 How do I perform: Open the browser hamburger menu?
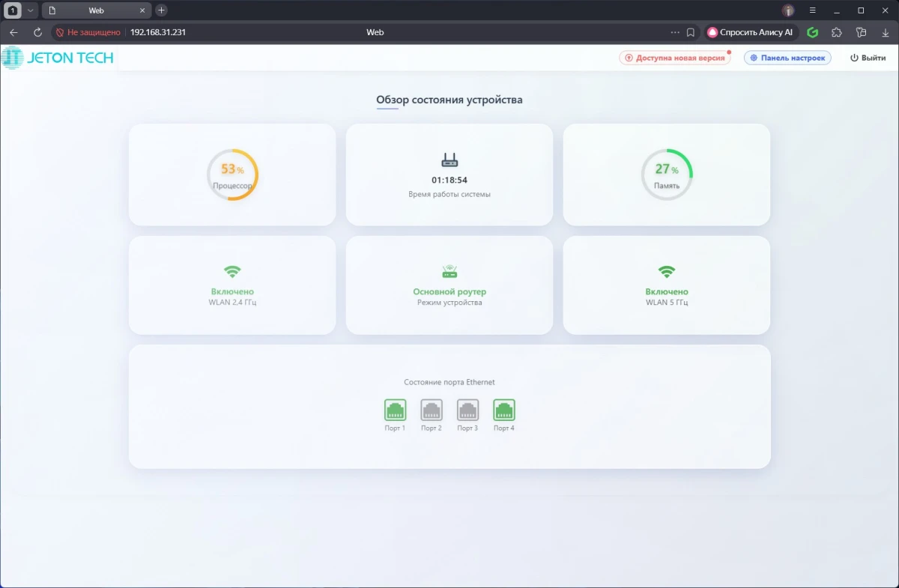click(812, 10)
